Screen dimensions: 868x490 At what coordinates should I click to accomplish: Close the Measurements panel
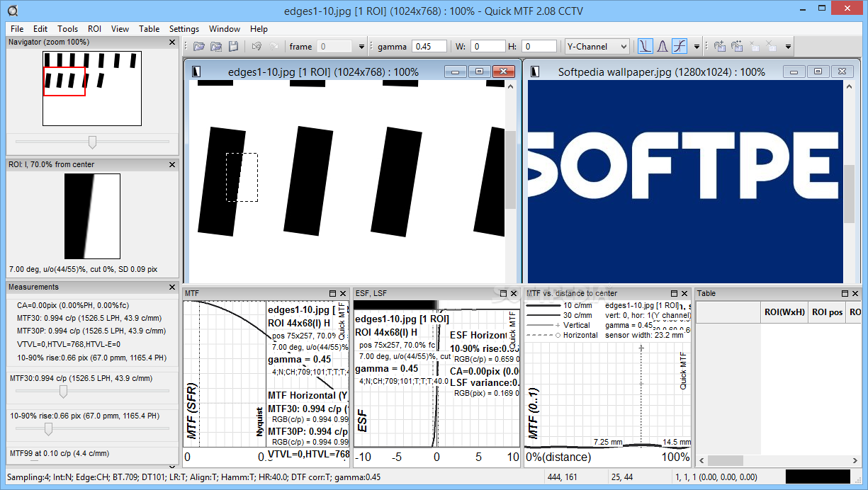pos(172,287)
